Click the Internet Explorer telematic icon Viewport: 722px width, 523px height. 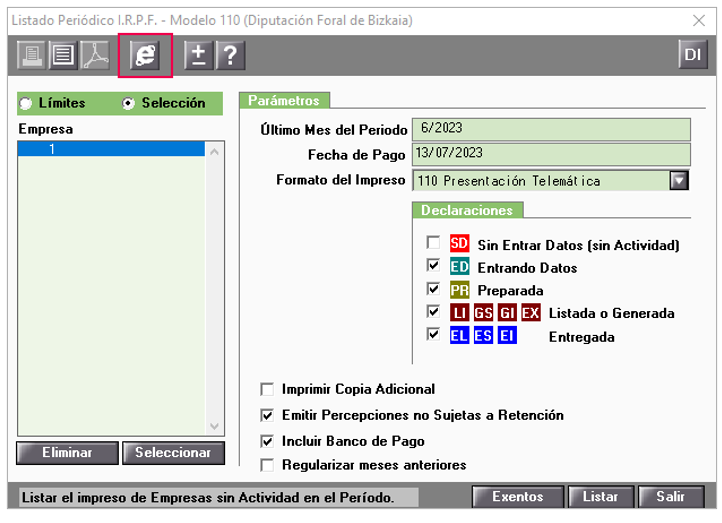tap(146, 56)
